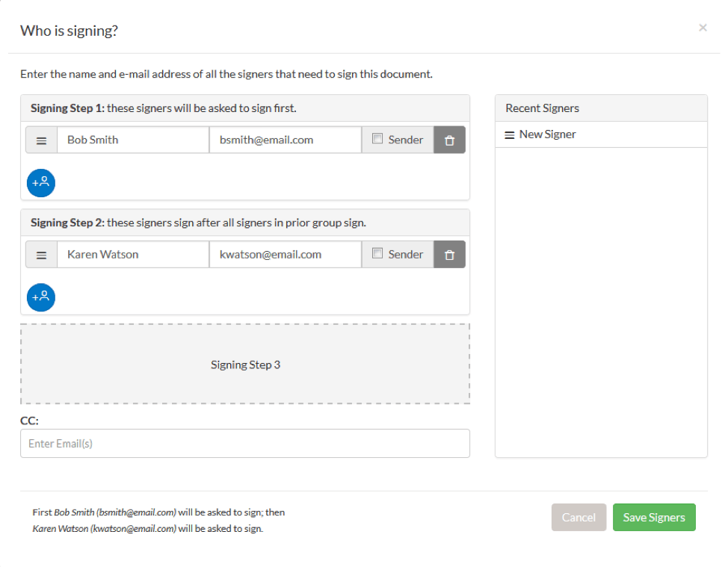Click the Bob Smith name field

pos(133,140)
